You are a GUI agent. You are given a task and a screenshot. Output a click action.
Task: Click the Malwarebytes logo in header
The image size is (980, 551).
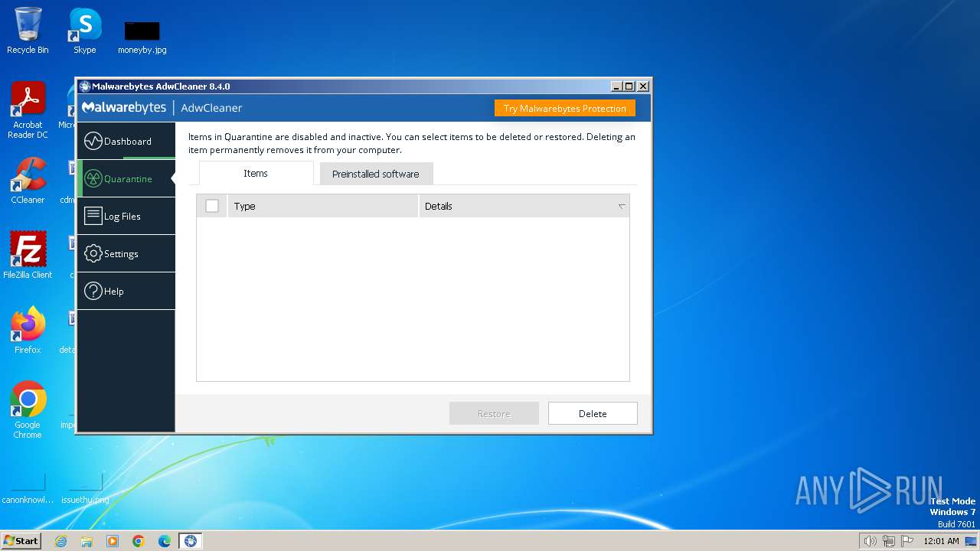[124, 108]
